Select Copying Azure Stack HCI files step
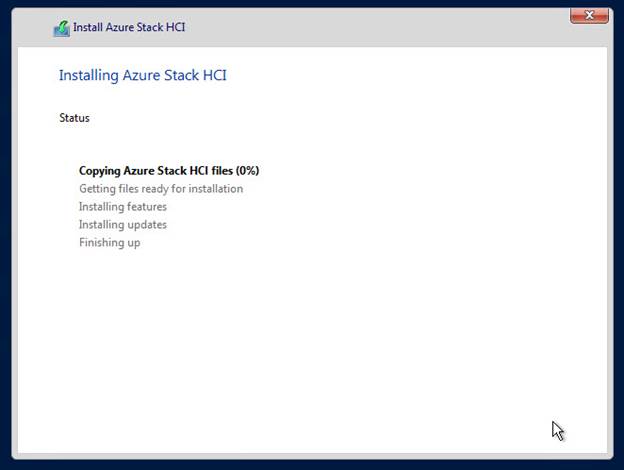The image size is (624, 470). 169,171
